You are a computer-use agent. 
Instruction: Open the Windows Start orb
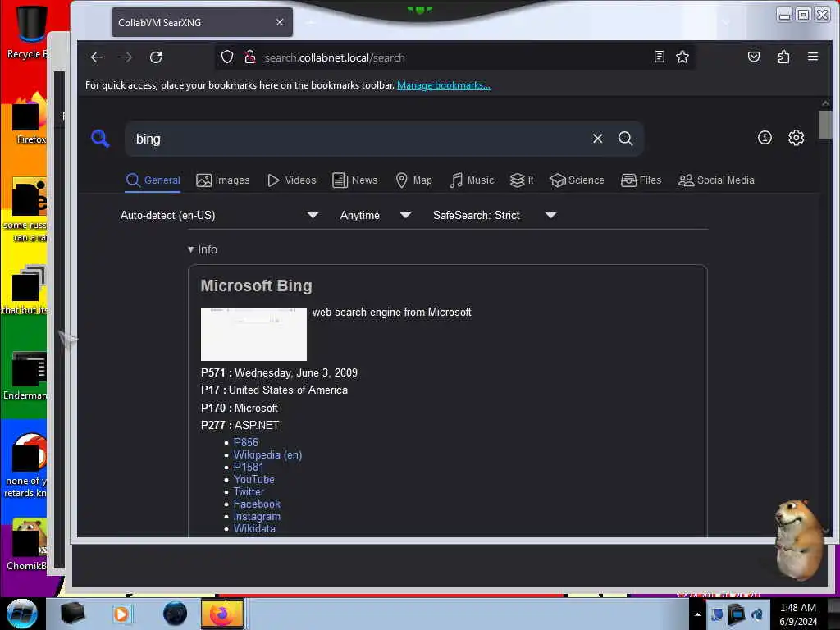[22, 614]
